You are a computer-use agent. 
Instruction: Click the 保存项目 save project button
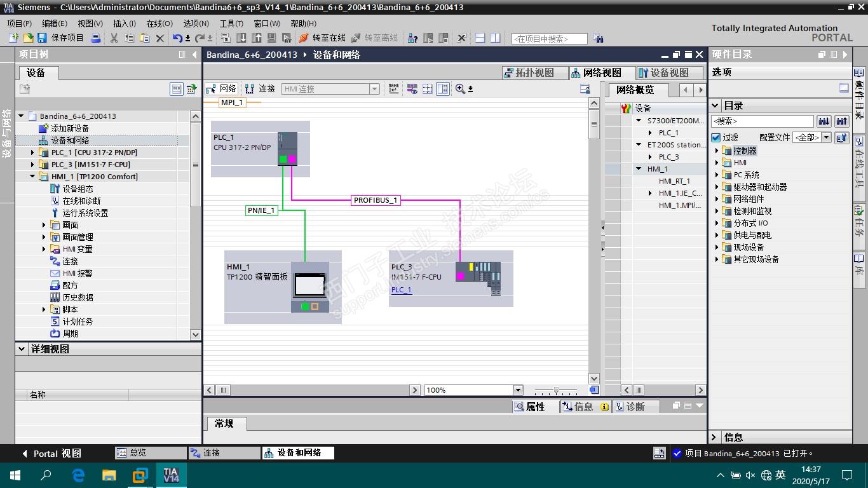pyautogui.click(x=60, y=38)
